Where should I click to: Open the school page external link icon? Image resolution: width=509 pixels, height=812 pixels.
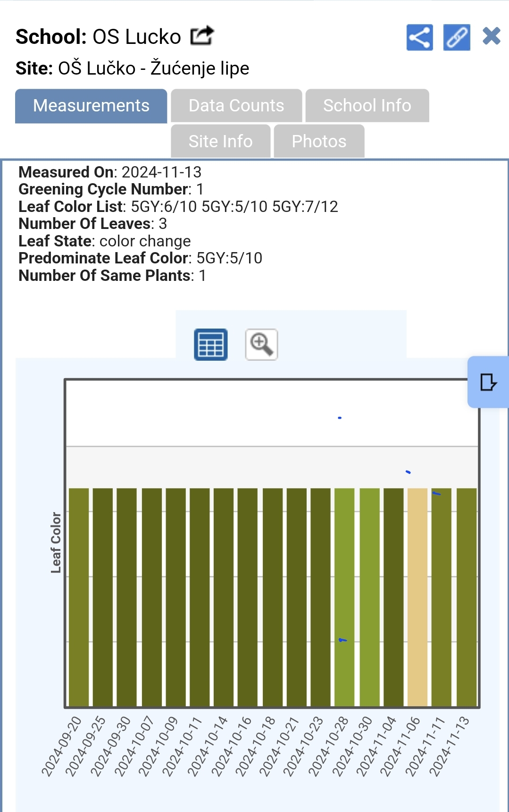point(202,36)
